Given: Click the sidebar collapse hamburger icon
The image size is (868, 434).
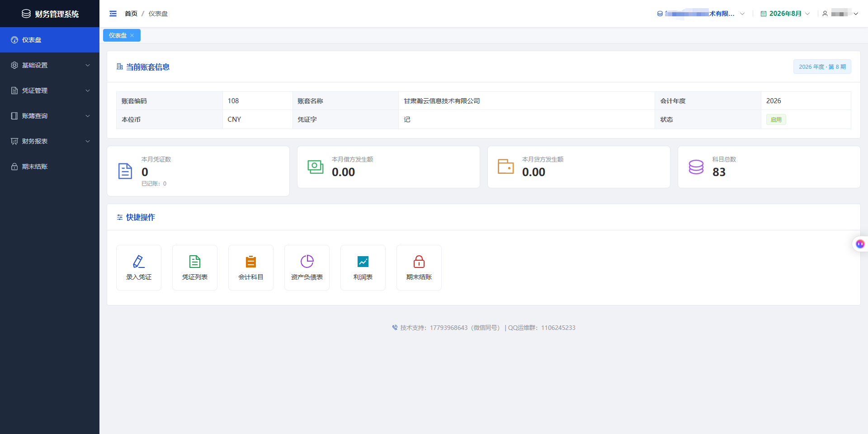Looking at the screenshot, I should pos(113,14).
